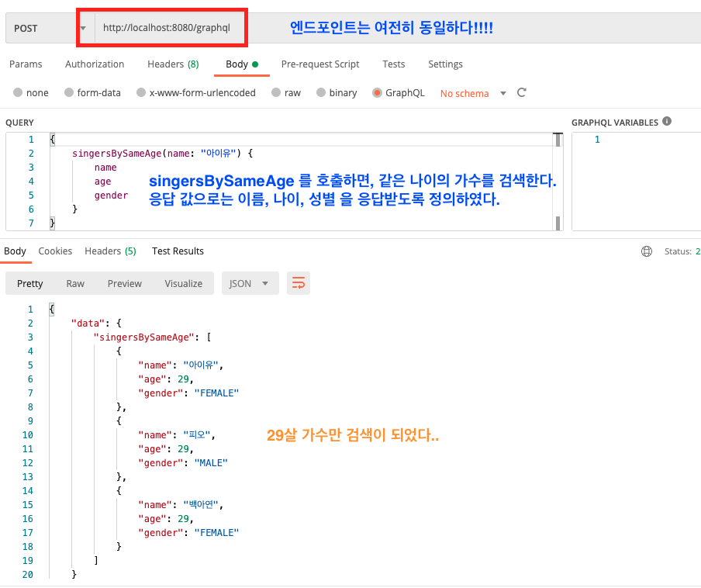Viewport: 701px width, 588px height.
Task: Click the "백아연" name value in response
Action: (201, 505)
